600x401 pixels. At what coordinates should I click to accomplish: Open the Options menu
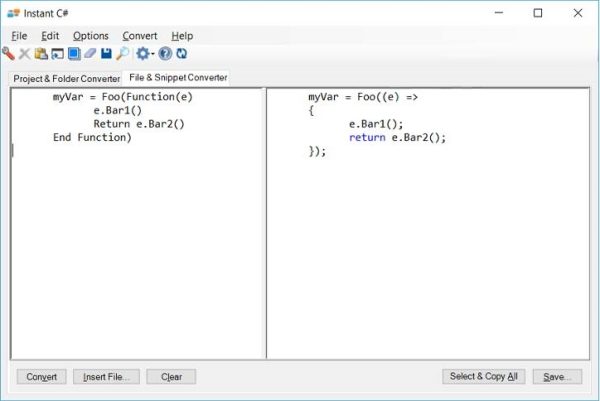[91, 36]
